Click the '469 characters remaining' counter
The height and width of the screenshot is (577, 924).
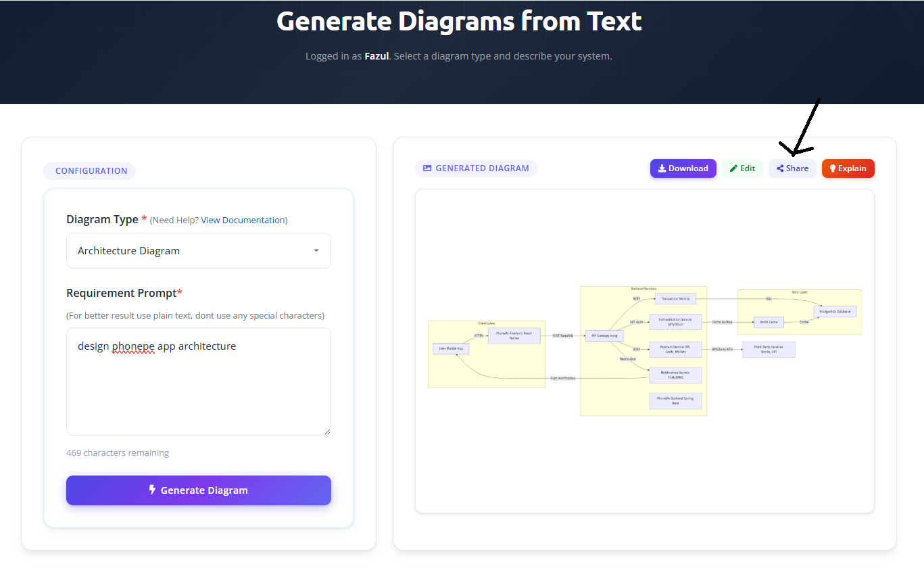118,453
